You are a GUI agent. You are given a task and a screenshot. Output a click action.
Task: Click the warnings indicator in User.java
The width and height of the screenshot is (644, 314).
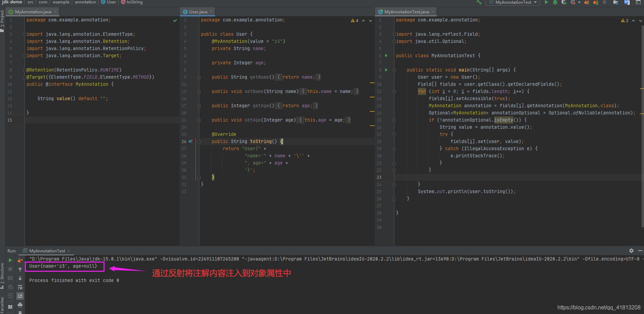[x=355, y=21]
